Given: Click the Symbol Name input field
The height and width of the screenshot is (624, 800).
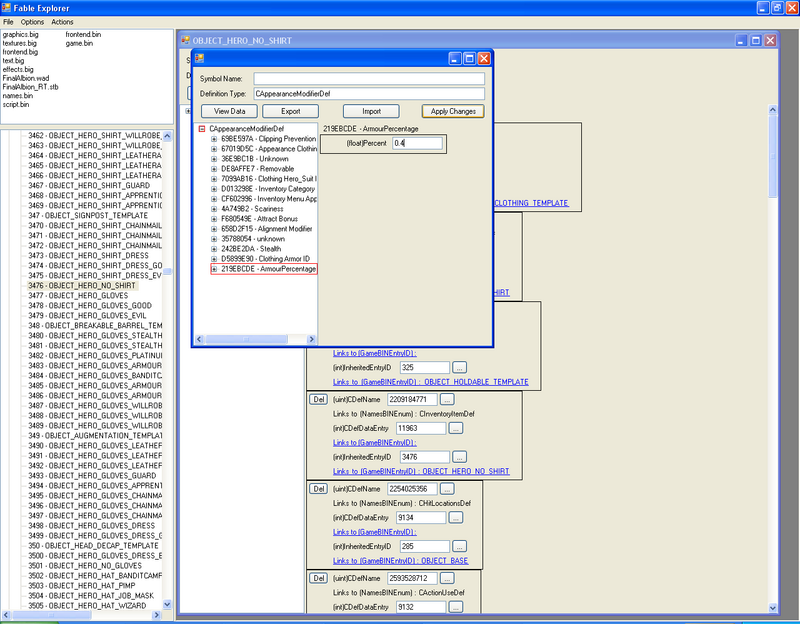Looking at the screenshot, I should click(x=369, y=79).
